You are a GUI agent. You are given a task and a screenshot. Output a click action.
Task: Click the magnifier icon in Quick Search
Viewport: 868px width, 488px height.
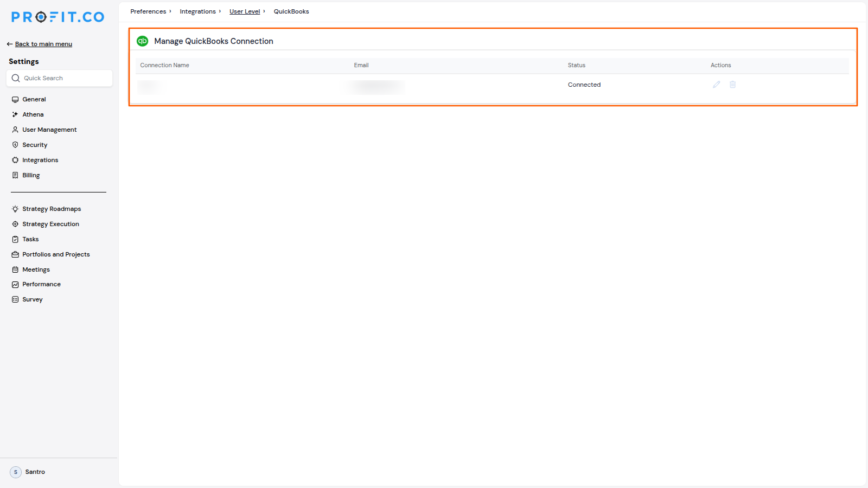[x=16, y=78]
